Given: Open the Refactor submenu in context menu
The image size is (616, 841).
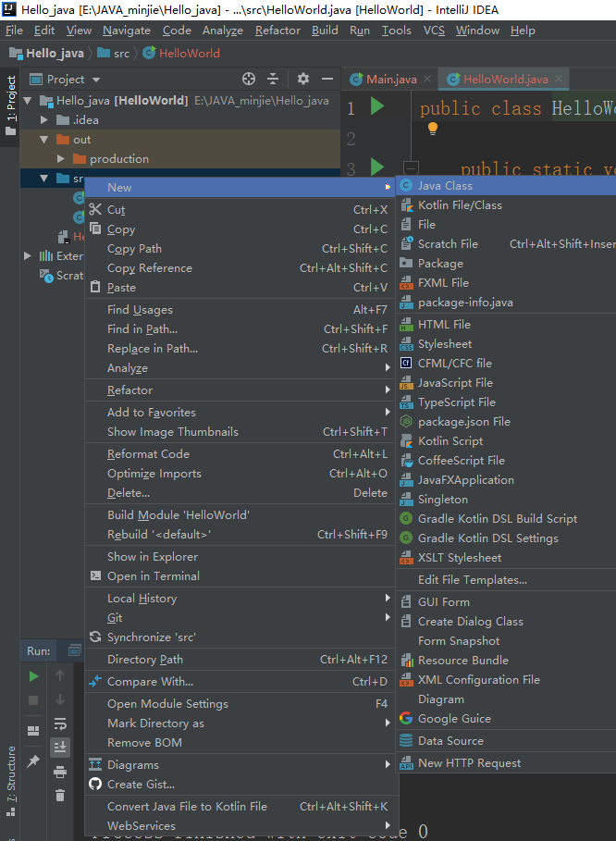Looking at the screenshot, I should [x=240, y=390].
